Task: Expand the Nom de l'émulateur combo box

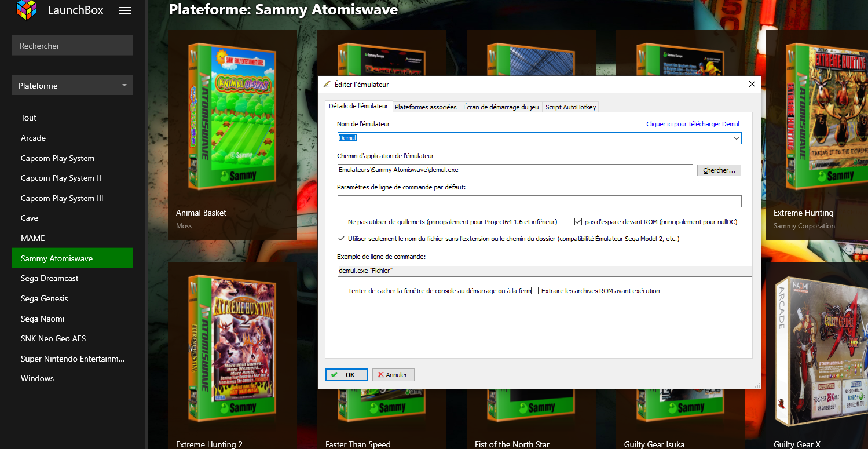Action: click(736, 138)
